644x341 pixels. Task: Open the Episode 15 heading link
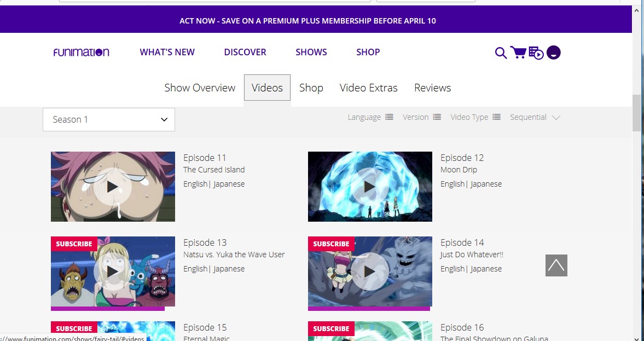click(x=205, y=327)
